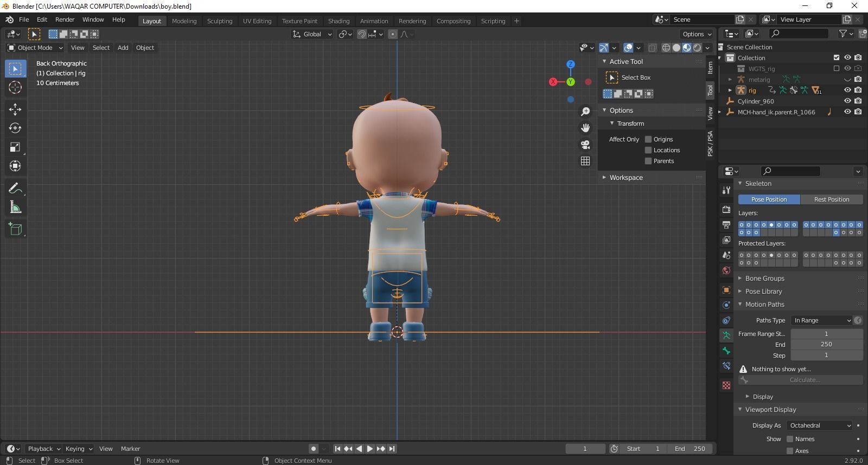Hide rig object in viewport eye icon
This screenshot has width=868, height=465.
[x=847, y=91]
